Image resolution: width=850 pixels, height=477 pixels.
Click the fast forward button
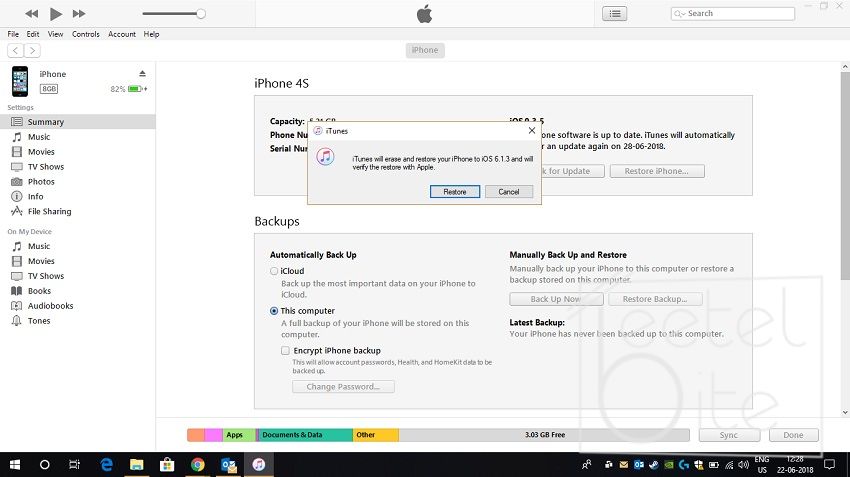pyautogui.click(x=79, y=14)
